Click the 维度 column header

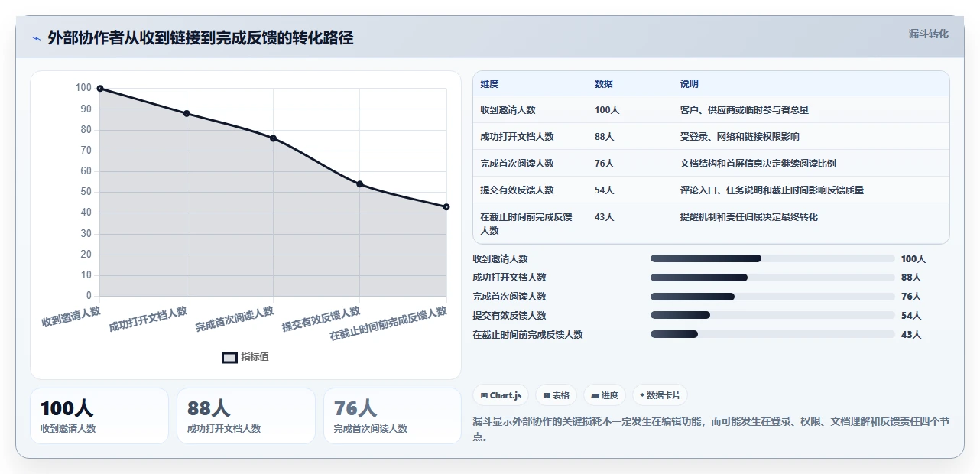(x=489, y=84)
